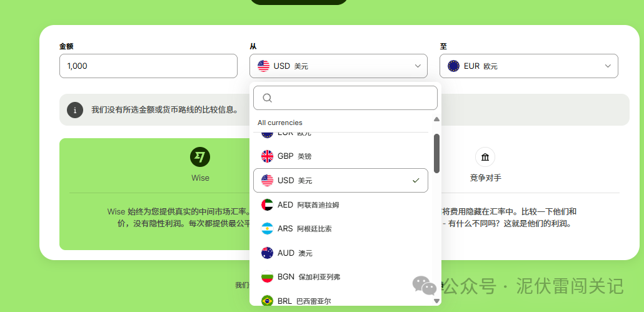Screen dimensions: 644x312
Task: Click the Australia flag icon
Action: [x=267, y=253]
